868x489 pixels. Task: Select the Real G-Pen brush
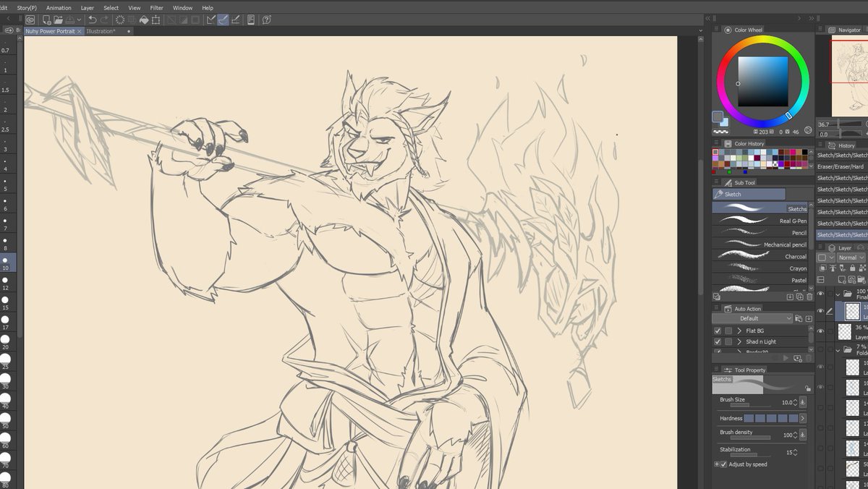pyautogui.click(x=759, y=221)
